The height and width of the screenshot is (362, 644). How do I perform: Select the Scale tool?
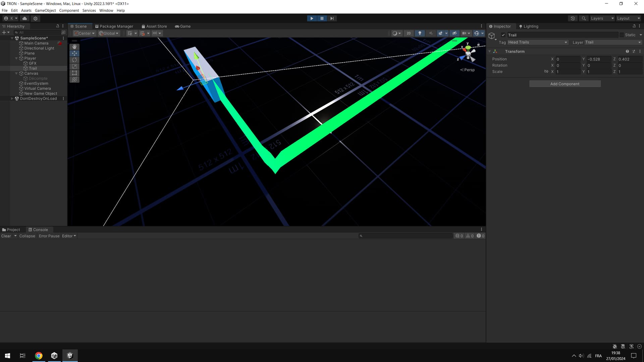click(74, 66)
